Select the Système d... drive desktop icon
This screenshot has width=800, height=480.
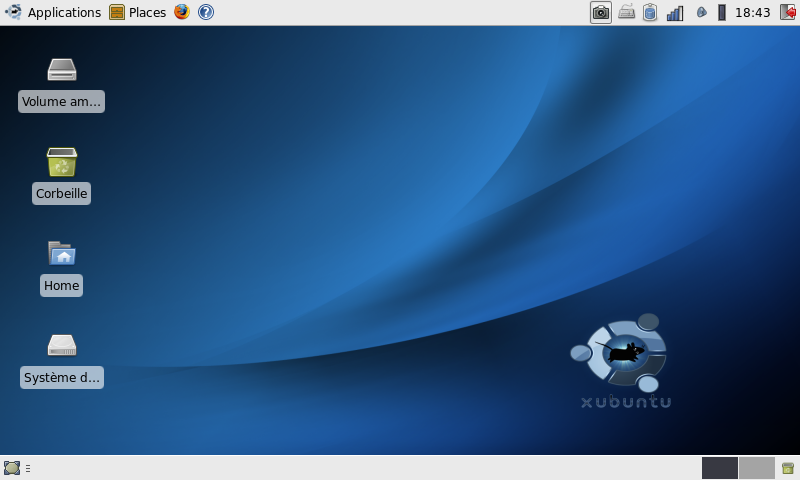tap(62, 345)
